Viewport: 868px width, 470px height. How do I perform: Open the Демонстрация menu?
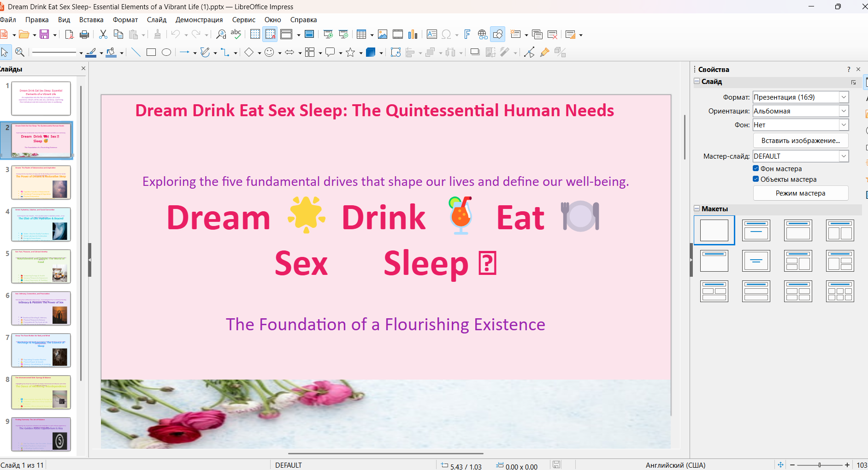[199, 20]
